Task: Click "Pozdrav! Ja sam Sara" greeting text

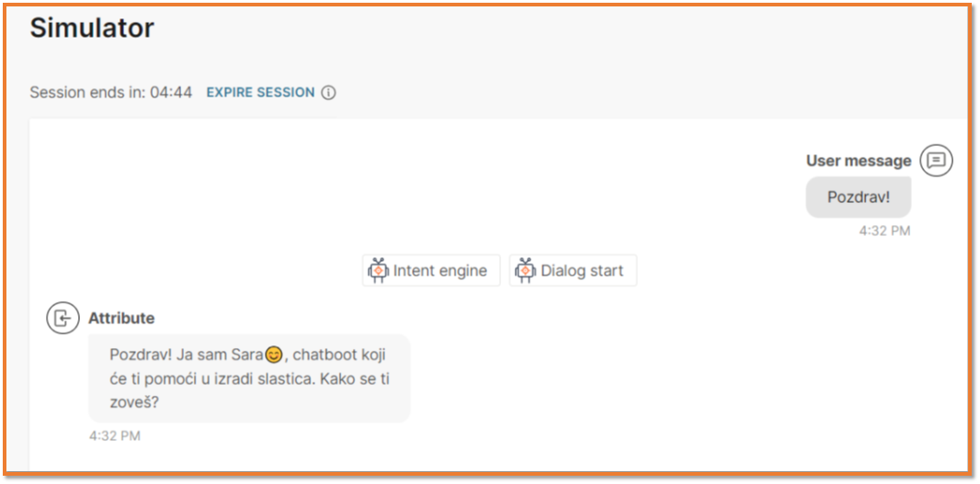Action: pyautogui.click(x=186, y=355)
